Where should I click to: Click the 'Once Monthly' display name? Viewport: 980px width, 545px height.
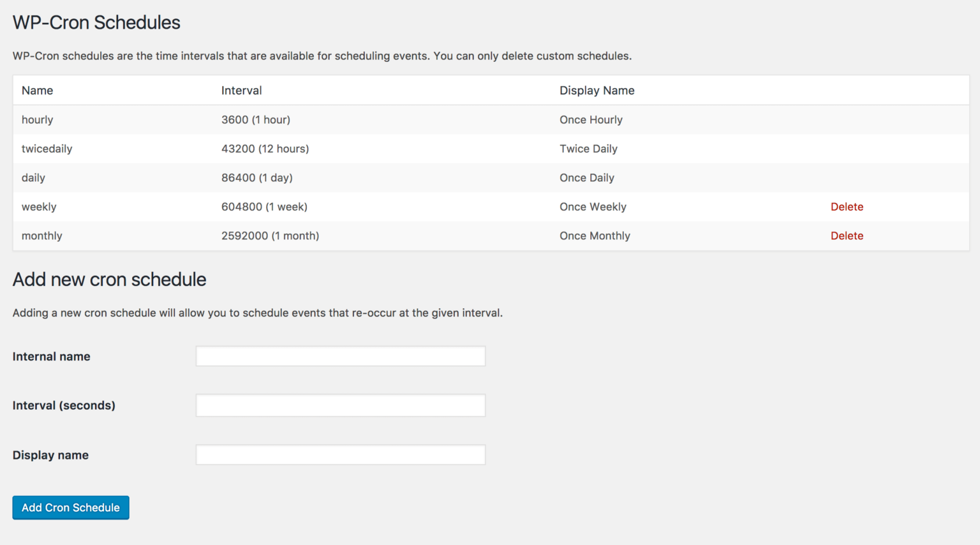[595, 236]
